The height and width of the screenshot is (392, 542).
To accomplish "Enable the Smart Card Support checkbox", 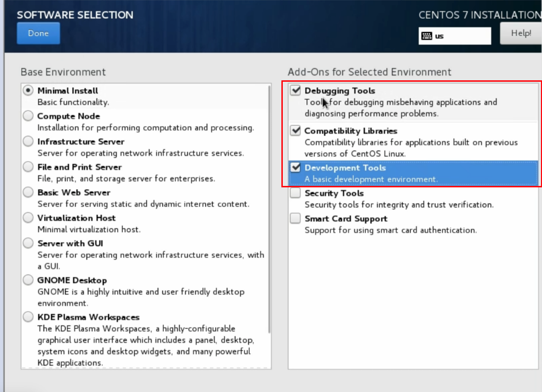I will (295, 218).
